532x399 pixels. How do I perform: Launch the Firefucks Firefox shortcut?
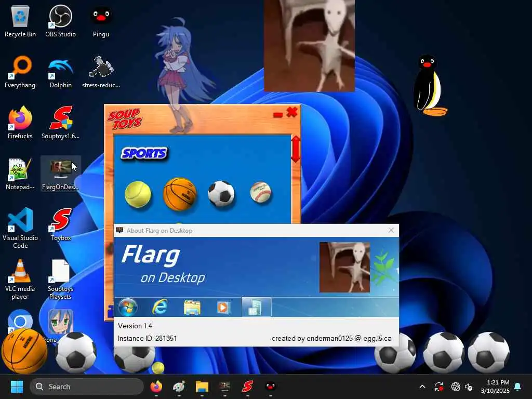[x=20, y=123]
